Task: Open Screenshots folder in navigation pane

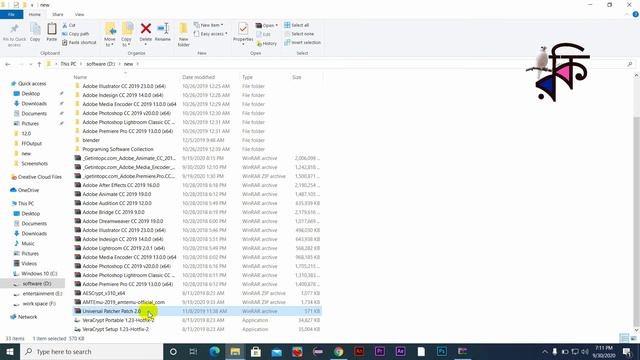Action: coord(34,164)
